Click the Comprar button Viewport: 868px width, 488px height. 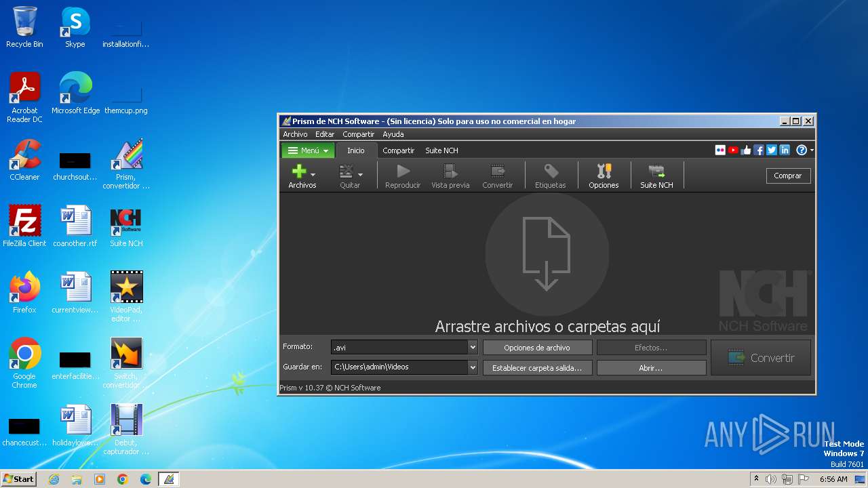pyautogui.click(x=788, y=176)
